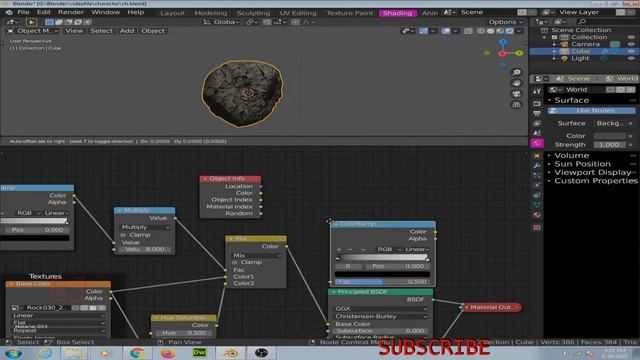640x360 pixels.
Task: Collapse the Surface panel
Action: click(571, 100)
